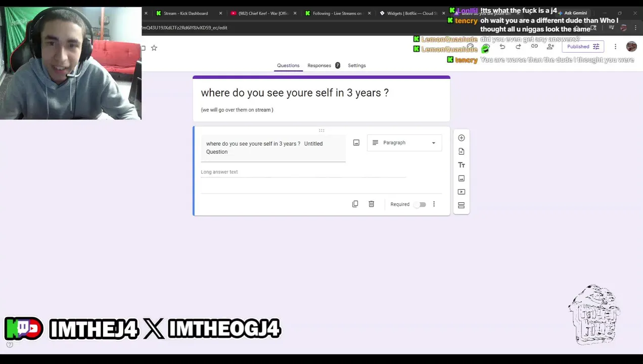
Task: Click the browser address bar URL
Action: pos(185,28)
